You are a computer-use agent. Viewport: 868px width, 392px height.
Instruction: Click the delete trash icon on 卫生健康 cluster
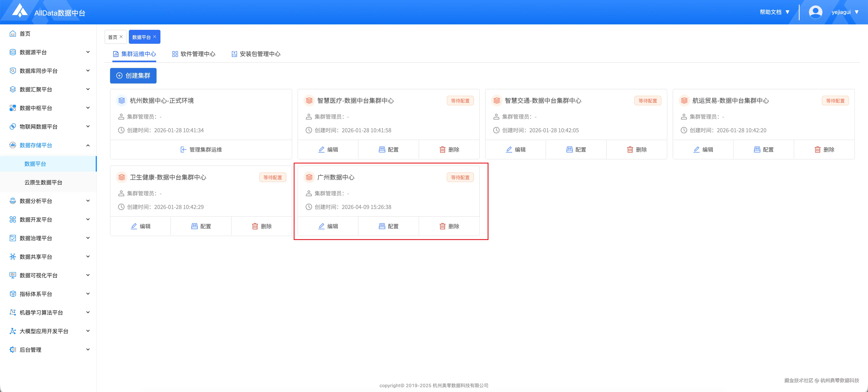coord(255,226)
